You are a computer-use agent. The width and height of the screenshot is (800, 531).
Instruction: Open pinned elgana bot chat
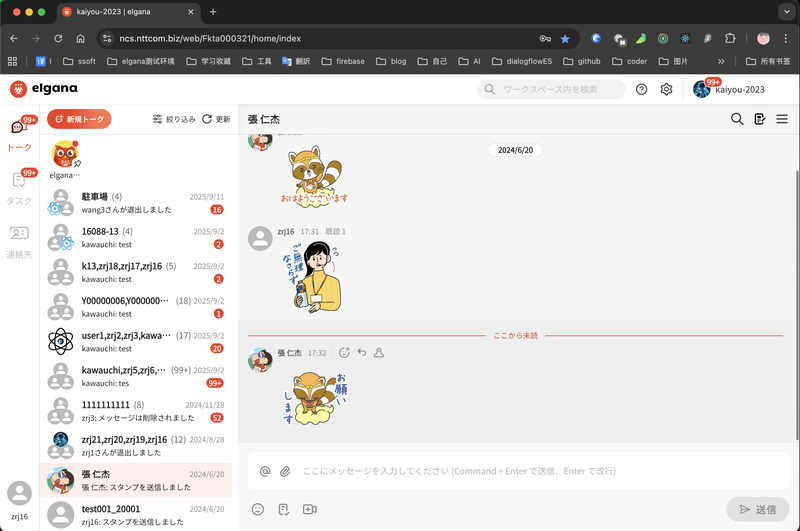click(x=65, y=160)
